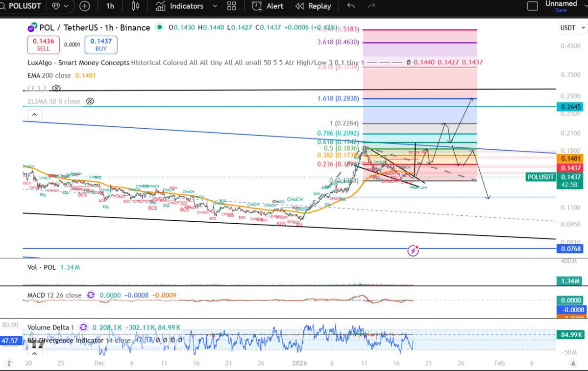Click the 42:58 candle countdown label
The height and width of the screenshot is (371, 588).
point(569,185)
